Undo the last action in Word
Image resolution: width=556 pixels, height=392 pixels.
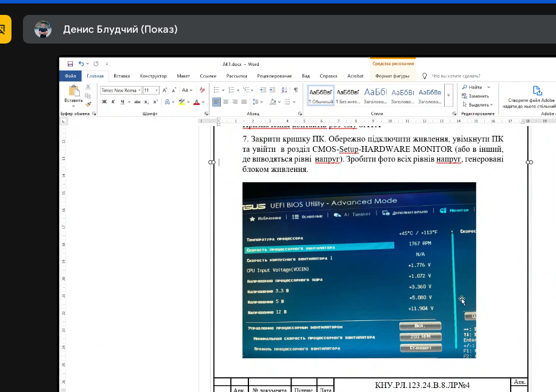[81, 64]
